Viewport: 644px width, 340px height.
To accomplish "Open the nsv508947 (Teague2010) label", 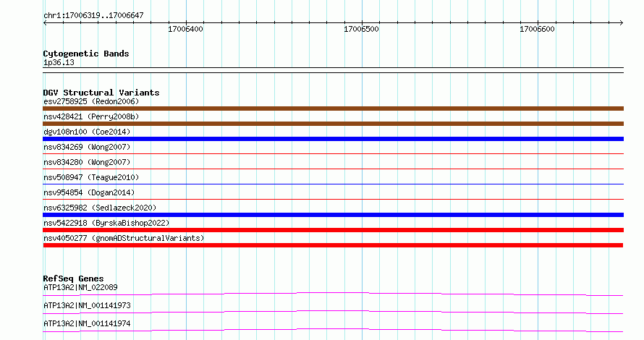I will coord(91,177).
